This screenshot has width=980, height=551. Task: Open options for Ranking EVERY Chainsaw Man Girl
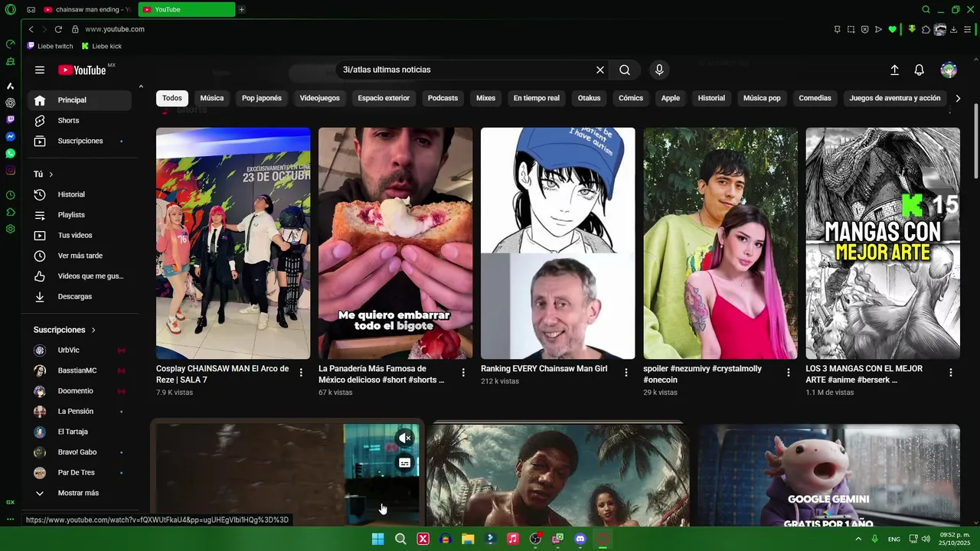pos(626,373)
